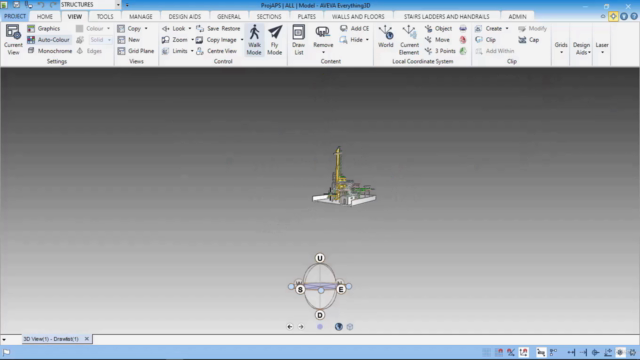Switch to the TOOLS tab
This screenshot has height=360, width=640.
tap(105, 16)
